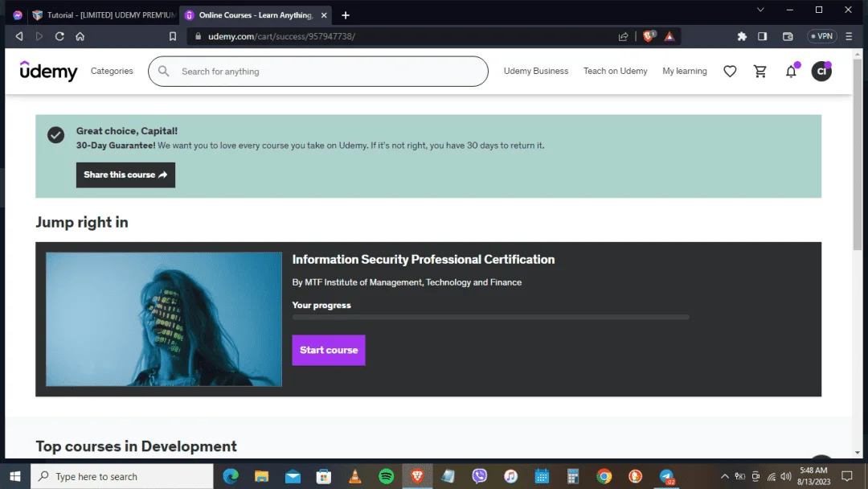Open Google Chrome from taskbar

coord(604,476)
